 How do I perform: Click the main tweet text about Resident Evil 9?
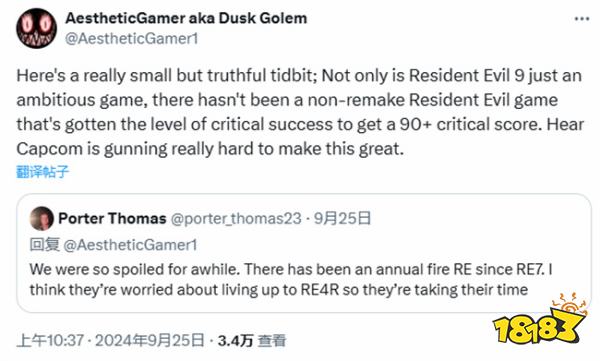300,112
